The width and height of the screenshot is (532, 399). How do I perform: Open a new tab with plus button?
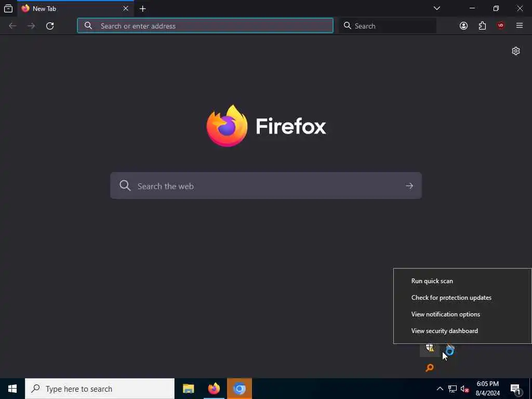click(142, 9)
